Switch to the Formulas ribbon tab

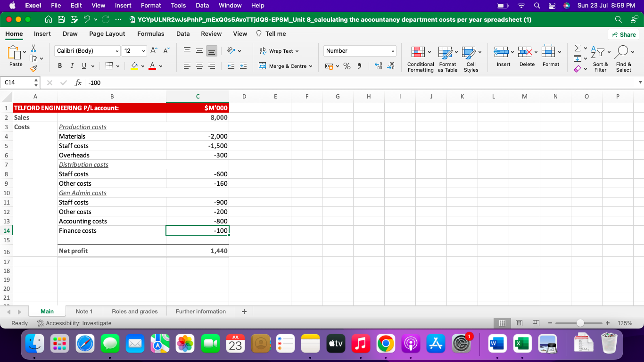pyautogui.click(x=151, y=33)
